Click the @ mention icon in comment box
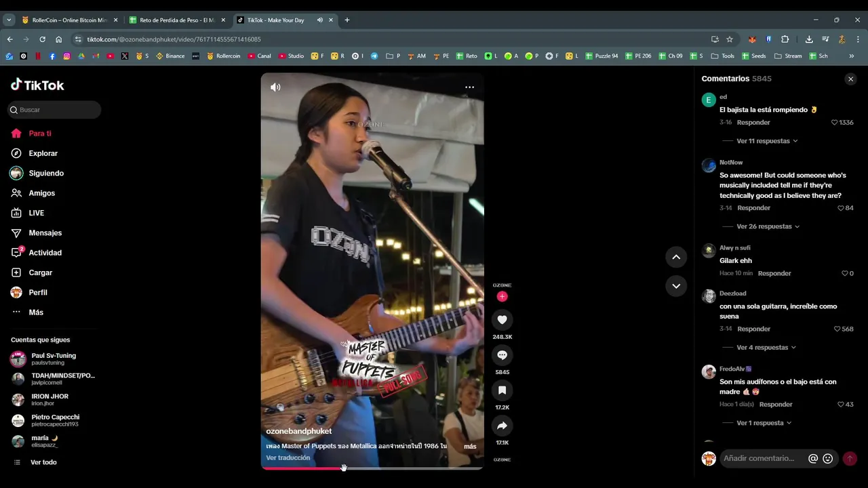This screenshot has width=868, height=488. coord(813,458)
